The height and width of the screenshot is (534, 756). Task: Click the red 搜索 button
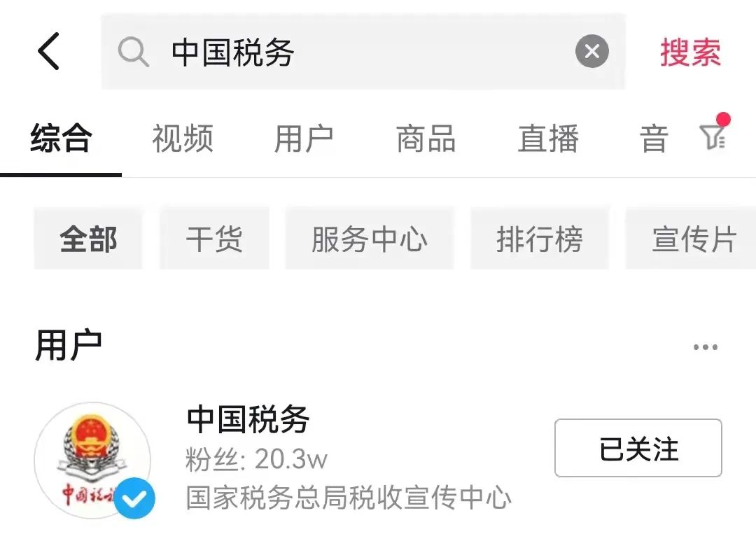point(690,52)
